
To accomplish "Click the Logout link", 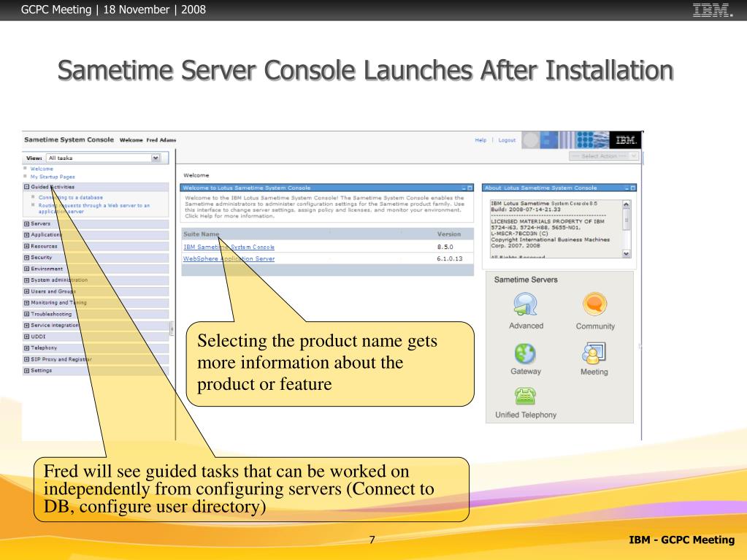I will click(507, 140).
